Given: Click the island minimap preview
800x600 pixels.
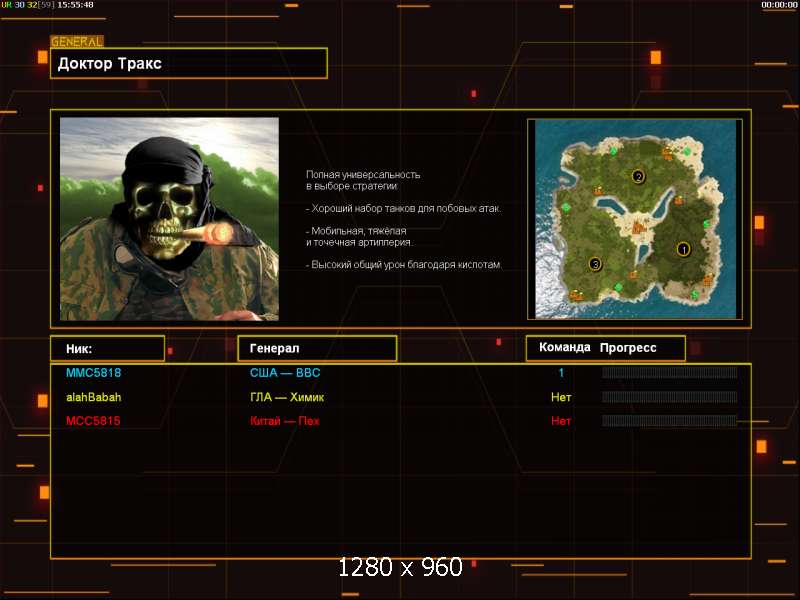Looking at the screenshot, I should 635,219.
